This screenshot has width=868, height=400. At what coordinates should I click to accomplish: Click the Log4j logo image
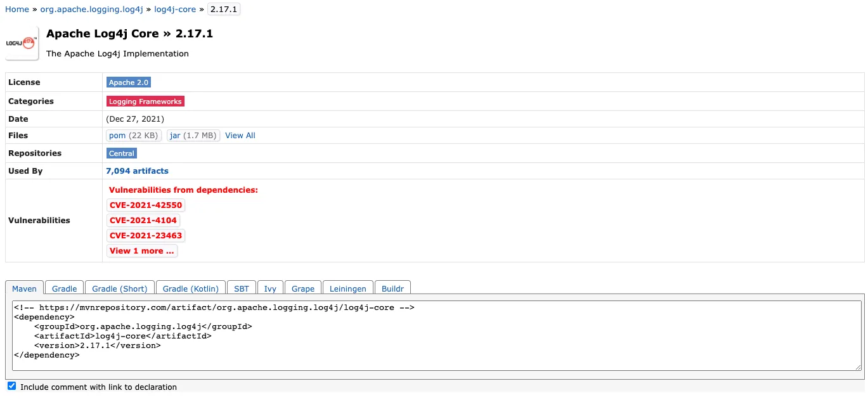point(22,43)
